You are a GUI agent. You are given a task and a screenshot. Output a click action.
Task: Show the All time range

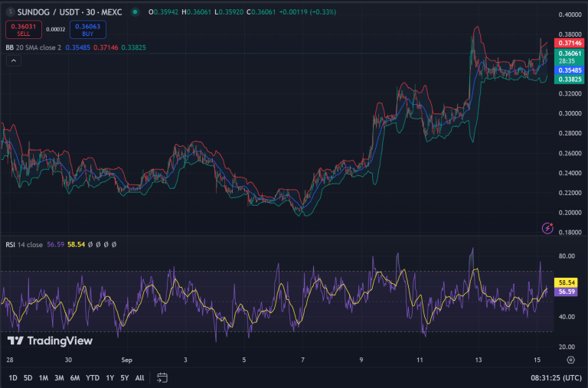tap(139, 377)
